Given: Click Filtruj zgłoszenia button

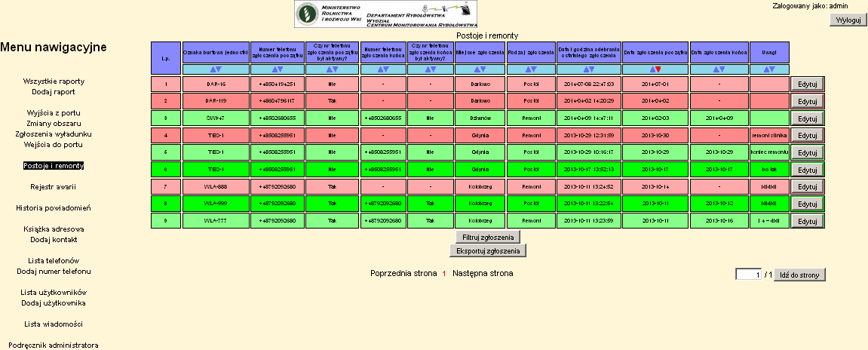Looking at the screenshot, I should pyautogui.click(x=488, y=237).
